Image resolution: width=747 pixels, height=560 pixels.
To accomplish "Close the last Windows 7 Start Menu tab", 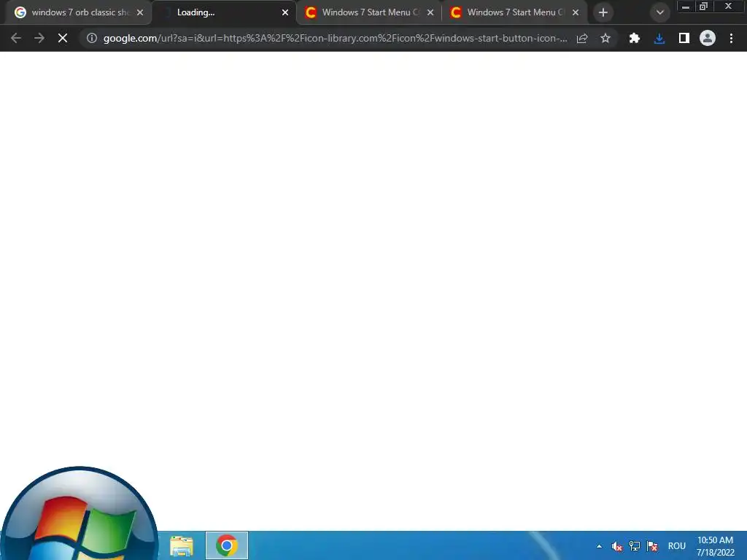I will coord(576,12).
